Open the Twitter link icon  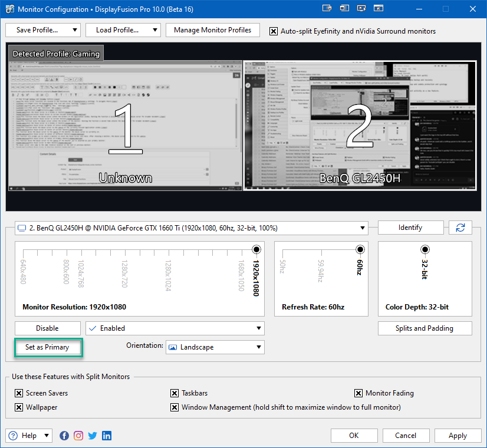(92, 436)
